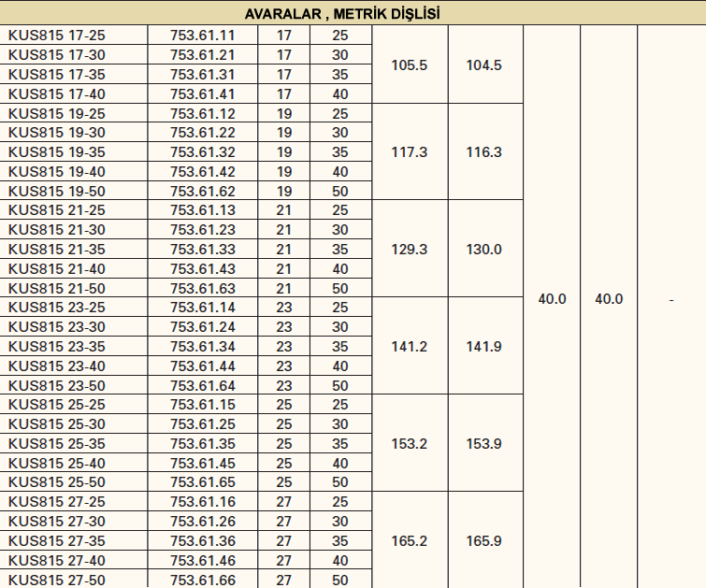Image resolution: width=706 pixels, height=588 pixels.
Task: Choose the KUS815 27-35 entry
Action: tap(57, 540)
